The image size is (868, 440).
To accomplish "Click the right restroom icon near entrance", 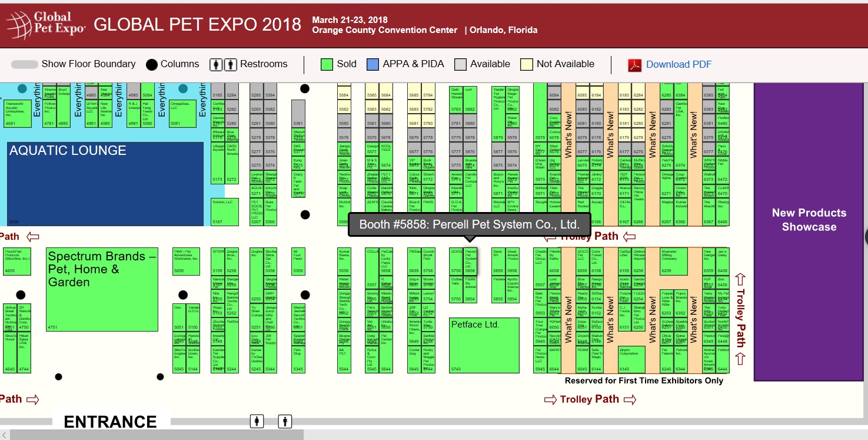I will click(x=285, y=421).
